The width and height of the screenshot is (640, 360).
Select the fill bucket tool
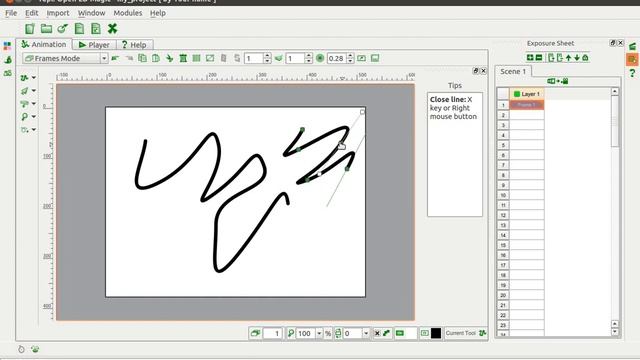tap(24, 104)
